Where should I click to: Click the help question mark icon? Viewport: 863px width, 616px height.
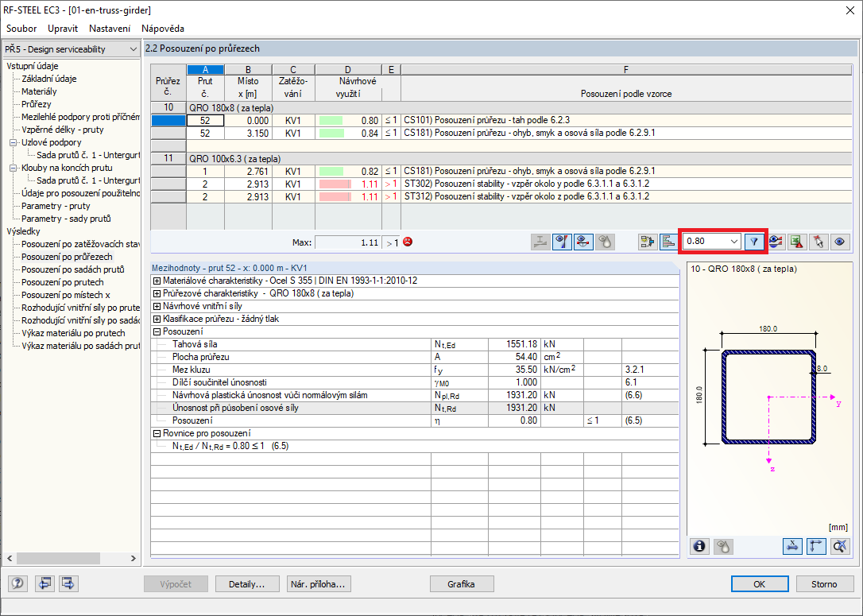pyautogui.click(x=17, y=583)
